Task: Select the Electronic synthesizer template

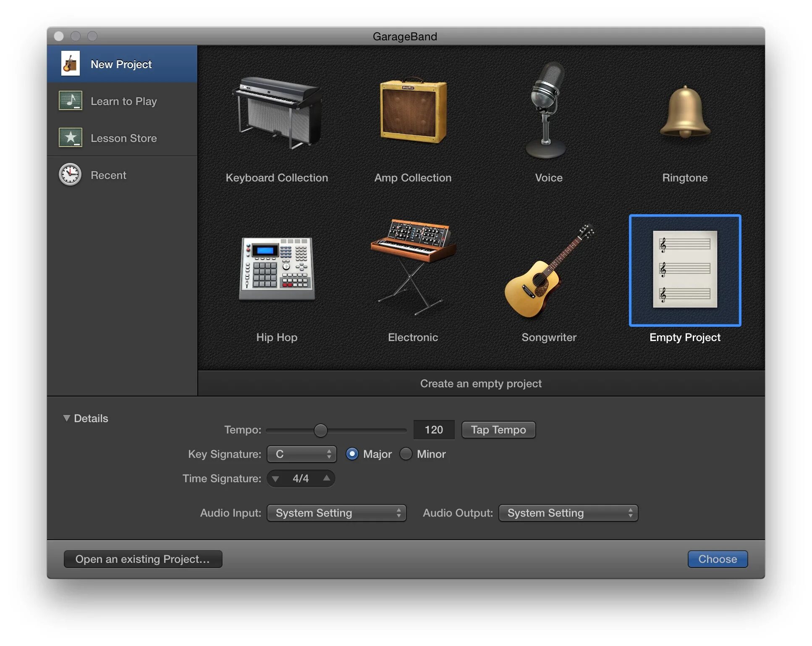Action: (x=413, y=265)
